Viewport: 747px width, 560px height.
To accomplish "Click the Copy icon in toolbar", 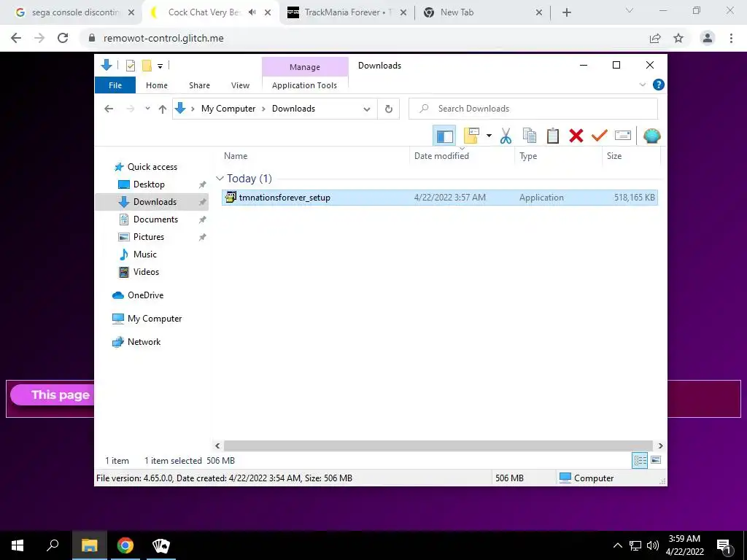I will coord(530,136).
